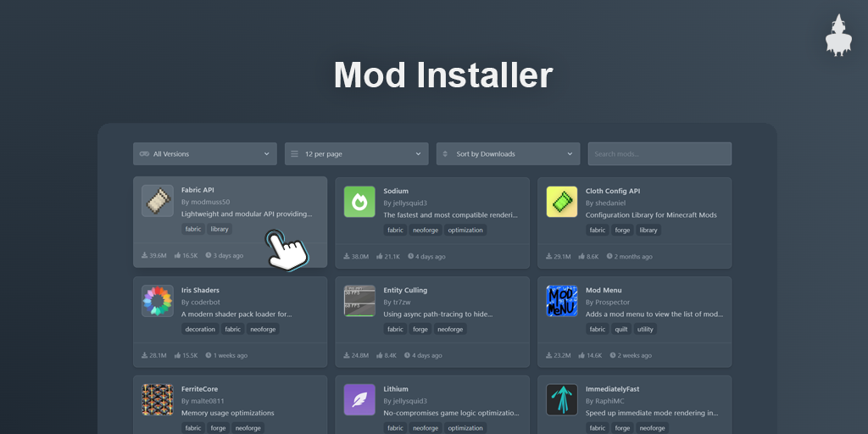The width and height of the screenshot is (868, 434).
Task: Click the Lithium feather icon
Action: point(359,400)
